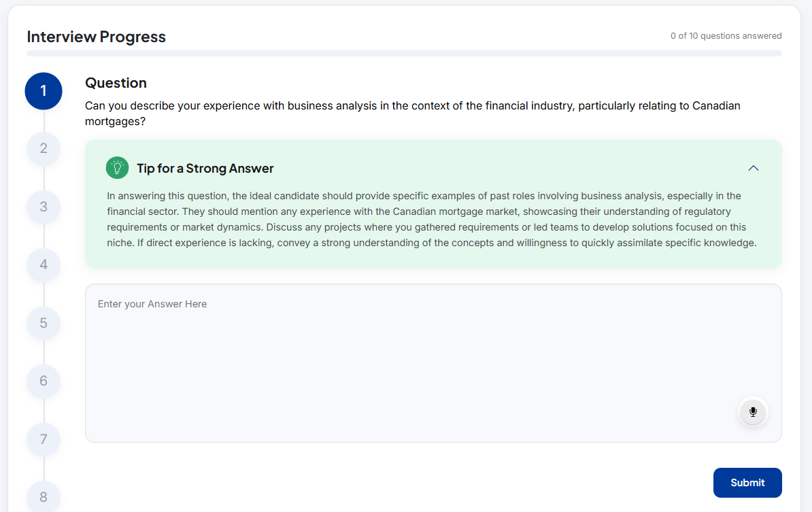
Task: Click the tip description paragraph
Action: [x=432, y=219]
